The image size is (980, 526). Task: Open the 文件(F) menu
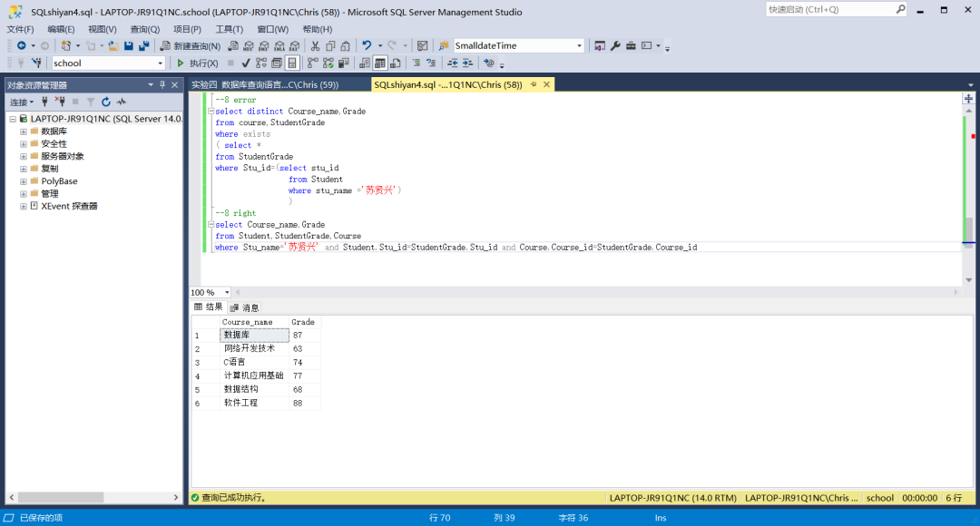[x=21, y=29]
